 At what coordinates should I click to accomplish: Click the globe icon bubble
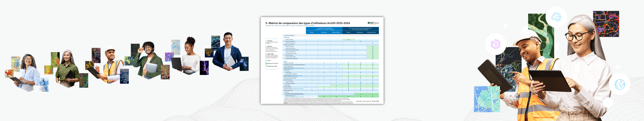pyautogui.click(x=620, y=84)
